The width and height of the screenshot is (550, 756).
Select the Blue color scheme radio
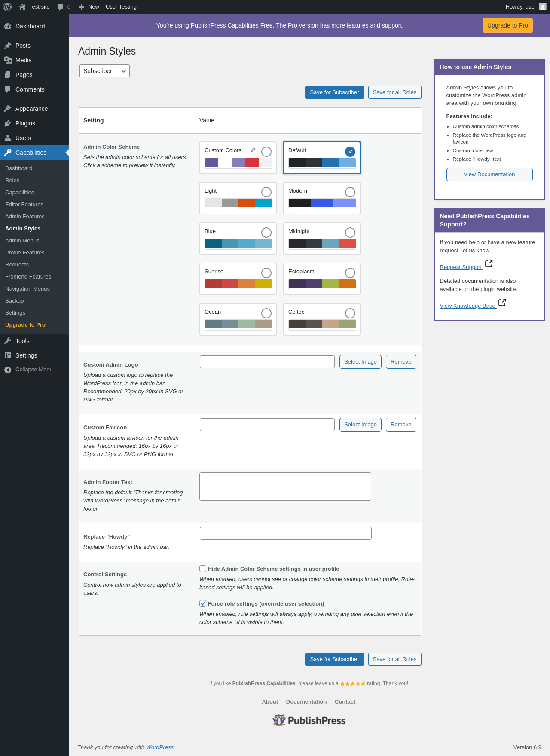pyautogui.click(x=266, y=233)
